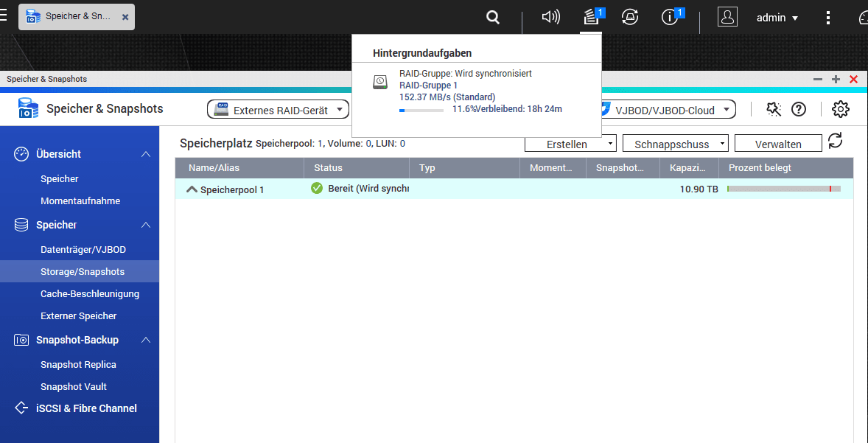This screenshot has height=443, width=868.
Task: Click the RAID-Gruppe 1 link
Action: [x=428, y=86]
